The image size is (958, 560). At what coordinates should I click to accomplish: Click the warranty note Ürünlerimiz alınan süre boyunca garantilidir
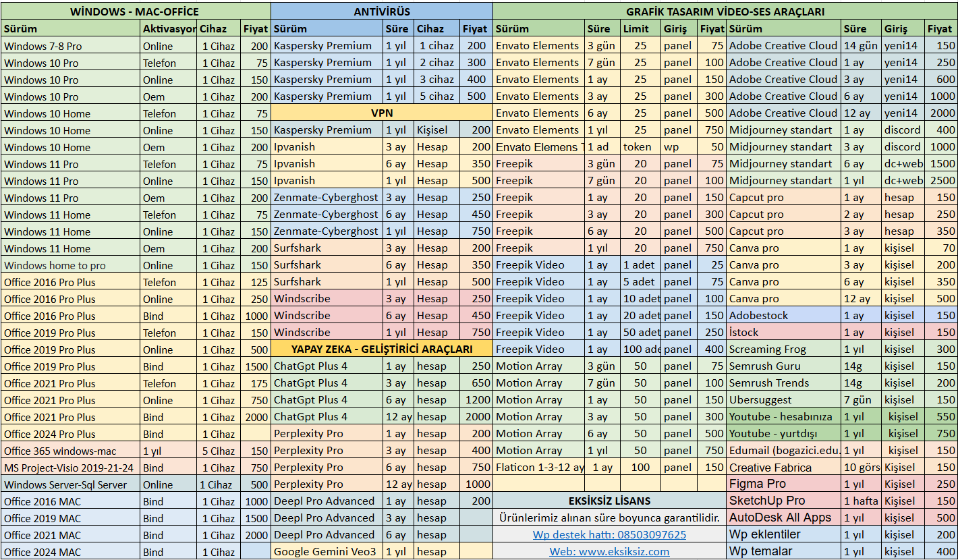tap(609, 517)
